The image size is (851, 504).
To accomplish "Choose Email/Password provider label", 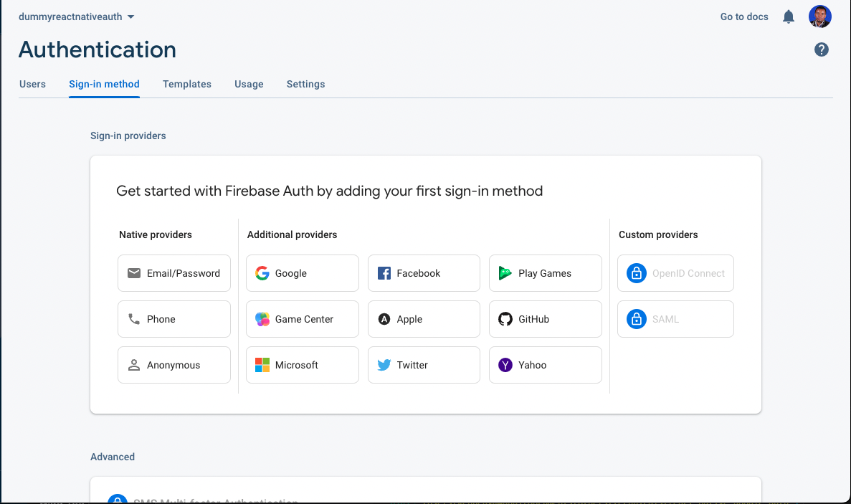I will click(184, 273).
